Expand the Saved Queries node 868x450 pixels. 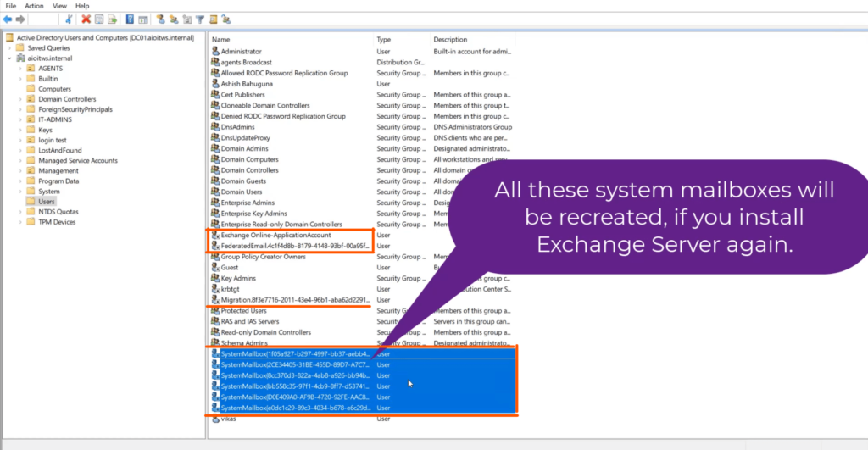9,48
